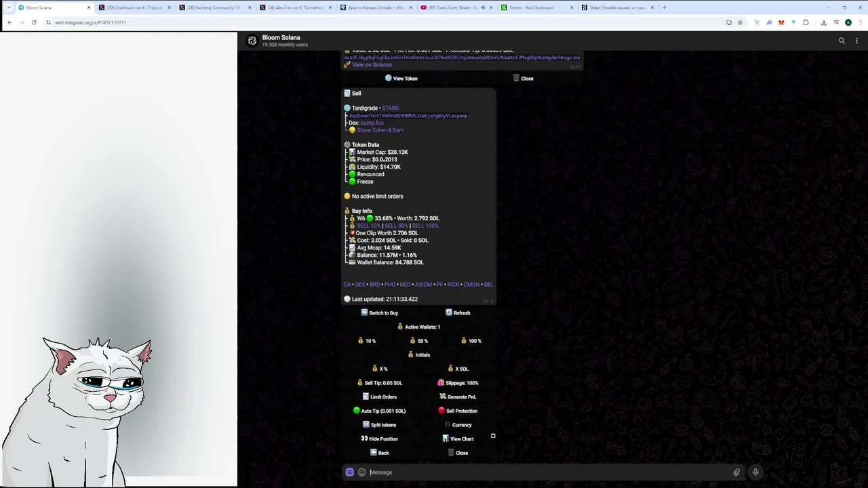Switch to the Stake casino tab

[617, 7]
